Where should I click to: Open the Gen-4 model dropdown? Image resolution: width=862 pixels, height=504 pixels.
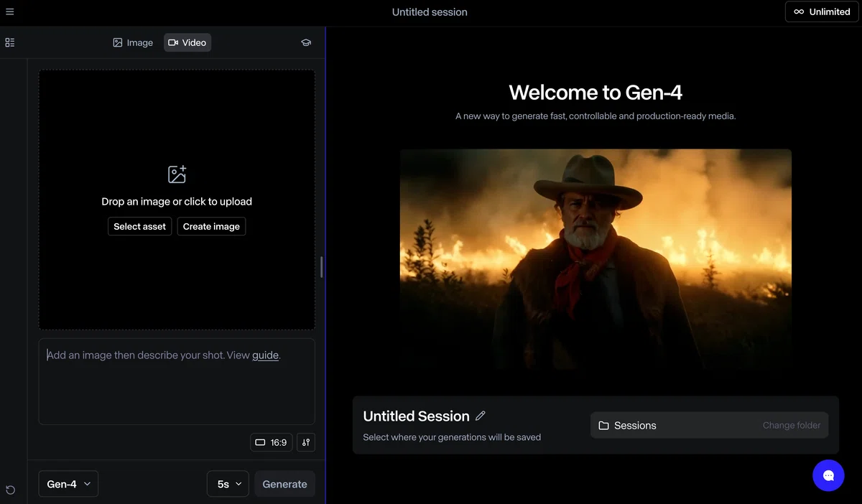(x=68, y=484)
